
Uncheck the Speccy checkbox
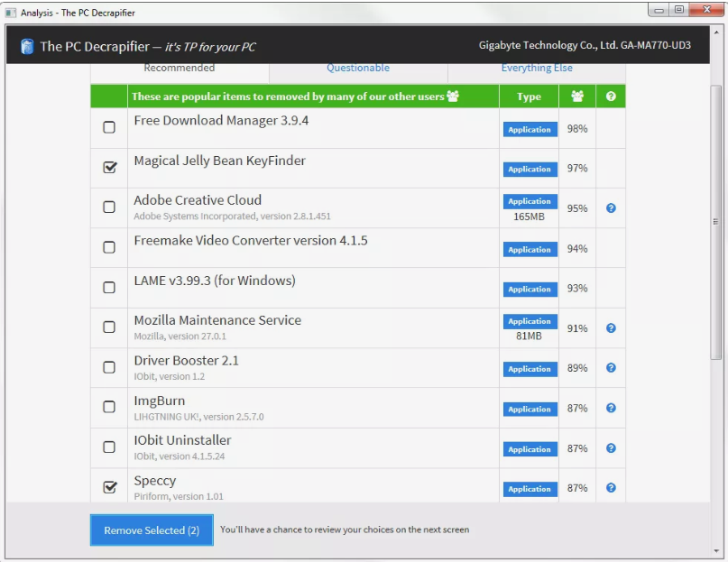(x=109, y=487)
